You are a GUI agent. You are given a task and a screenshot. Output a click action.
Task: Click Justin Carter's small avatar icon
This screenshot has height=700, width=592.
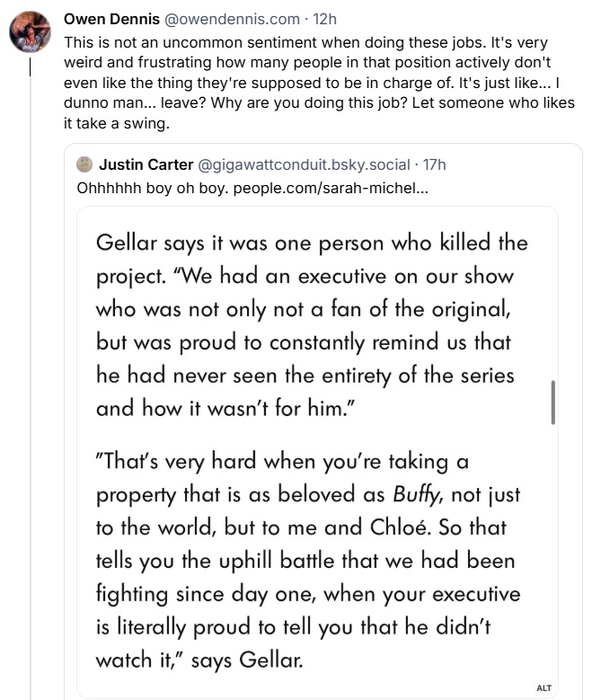(x=84, y=164)
